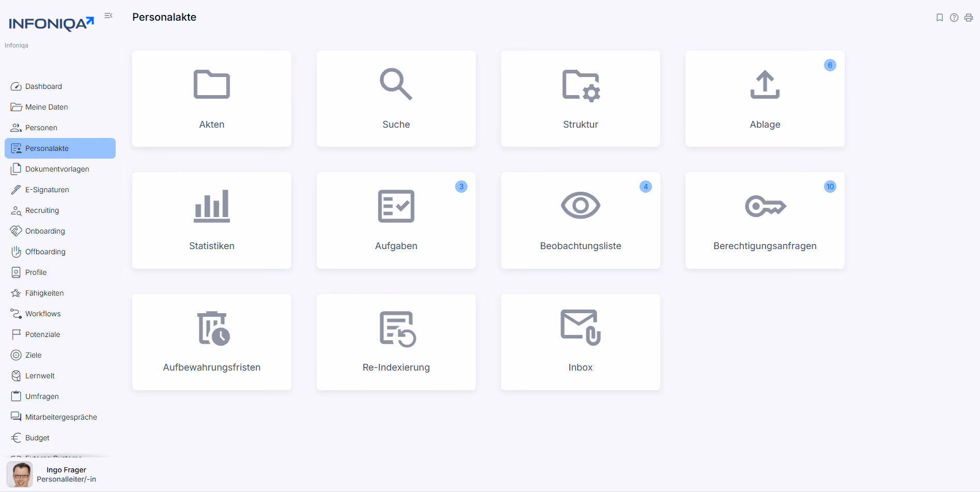
Task: Click the Aufgaben checklist icon
Action: point(396,206)
